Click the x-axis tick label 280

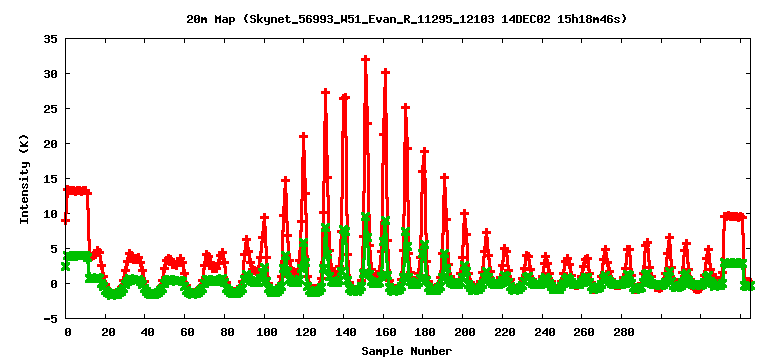point(623,332)
